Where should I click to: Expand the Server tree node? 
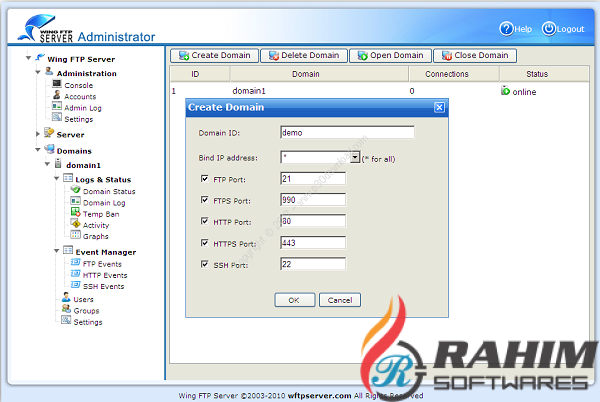point(38,133)
